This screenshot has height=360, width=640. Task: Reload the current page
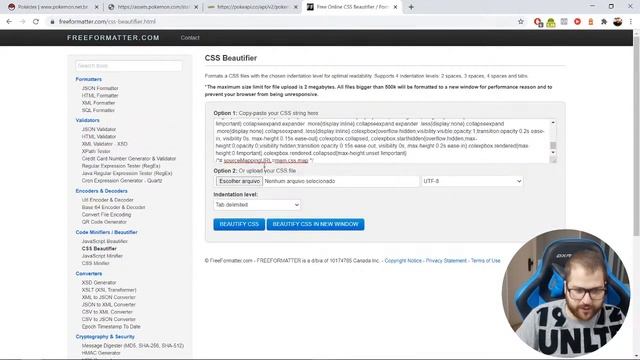click(x=36, y=22)
